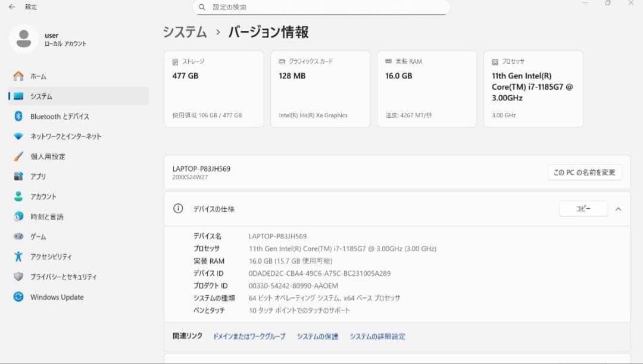This screenshot has width=643, height=364.
Task: Click the この PC の名前を変更 button
Action: click(585, 172)
